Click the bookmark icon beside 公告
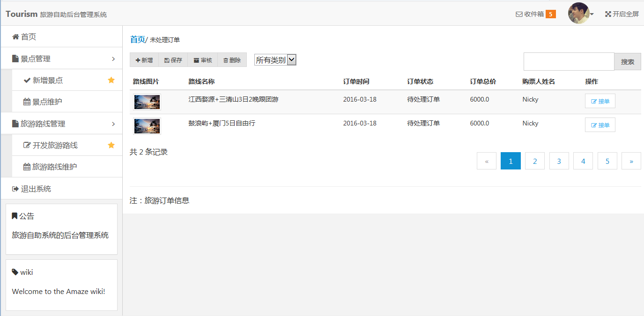644x316 pixels. 15,216
